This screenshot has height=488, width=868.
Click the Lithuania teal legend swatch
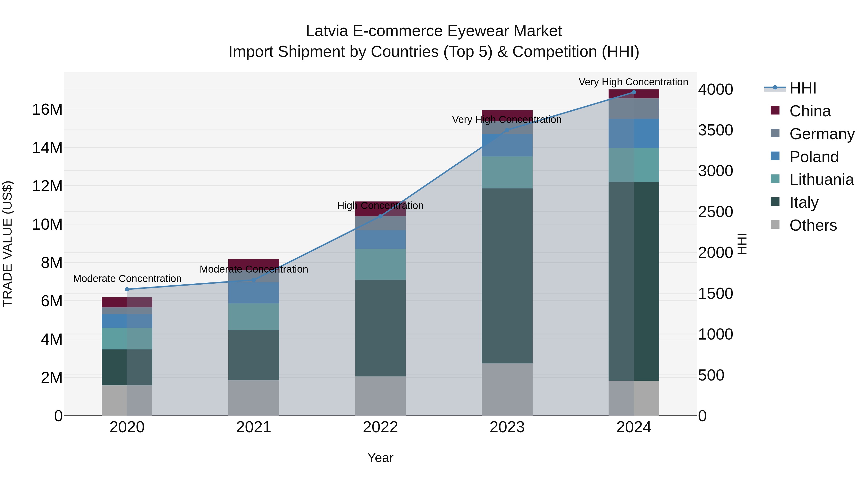coord(775,179)
